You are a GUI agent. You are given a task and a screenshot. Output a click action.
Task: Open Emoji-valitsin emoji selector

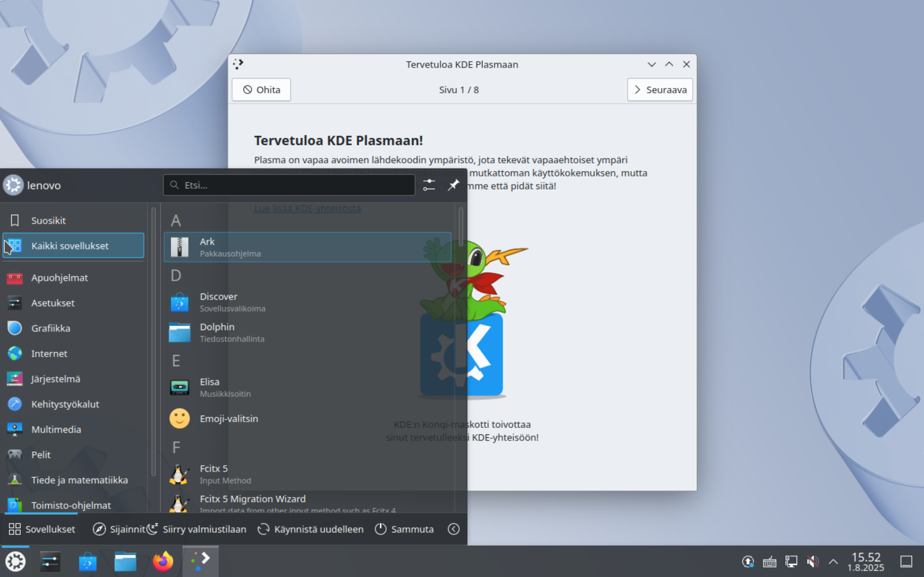pos(307,418)
